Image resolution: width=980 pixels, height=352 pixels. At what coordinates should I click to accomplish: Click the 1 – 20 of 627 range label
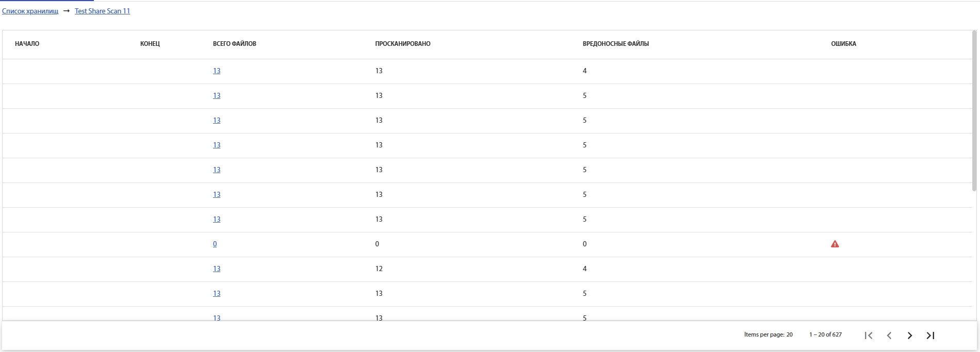[x=825, y=334]
